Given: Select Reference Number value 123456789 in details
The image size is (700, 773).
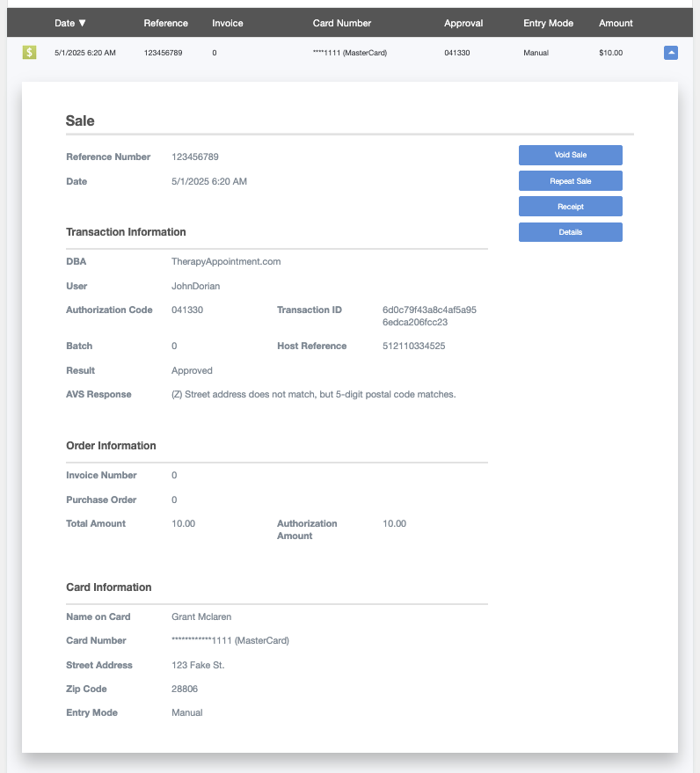Looking at the screenshot, I should 194,157.
